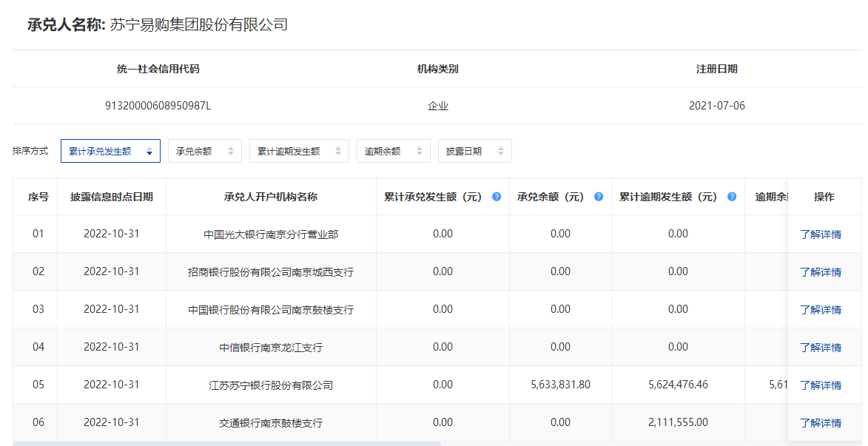Screen dimensions: 868x446
Task: Open 了解详情 for 江苏苏宁银行股份有限公司
Action: tap(821, 385)
